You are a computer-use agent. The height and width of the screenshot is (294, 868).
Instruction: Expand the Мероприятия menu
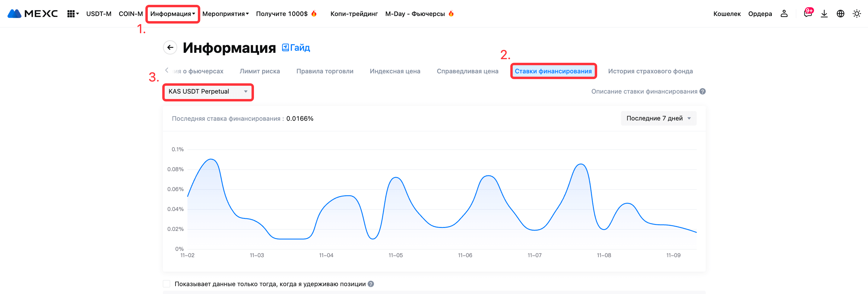tap(225, 14)
